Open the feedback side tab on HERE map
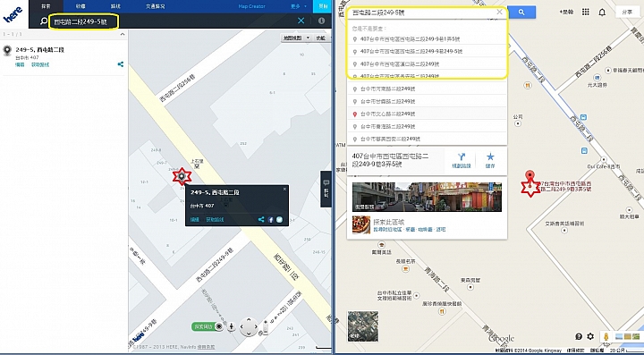644x355 pixels. [x=326, y=189]
